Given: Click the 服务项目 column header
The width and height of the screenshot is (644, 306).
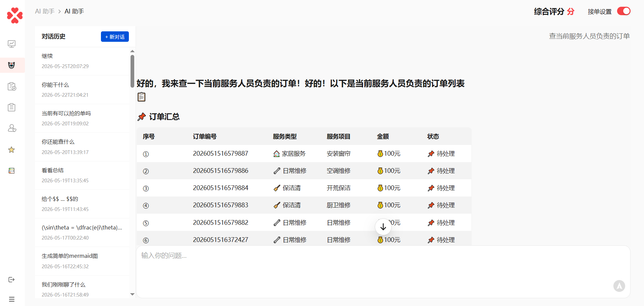Looking at the screenshot, I should click(338, 136).
